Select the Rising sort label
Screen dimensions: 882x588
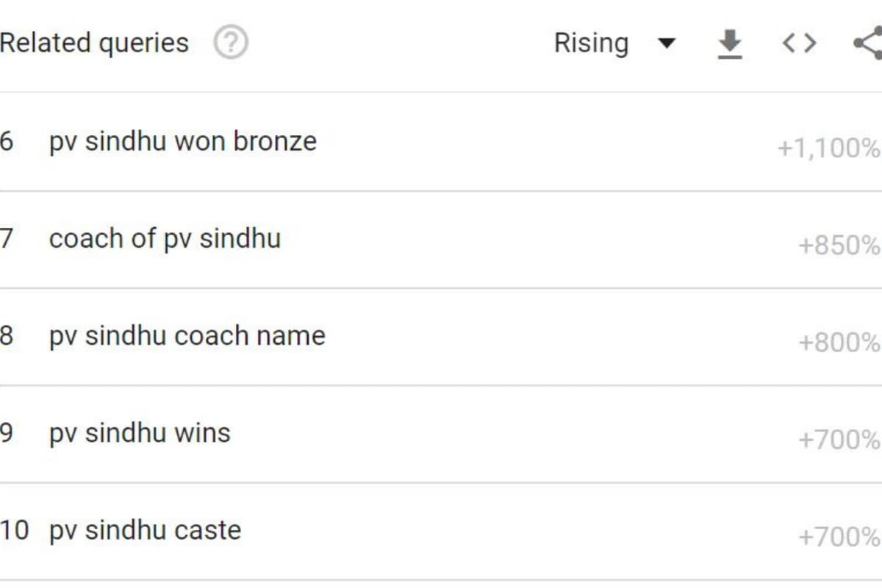click(591, 43)
